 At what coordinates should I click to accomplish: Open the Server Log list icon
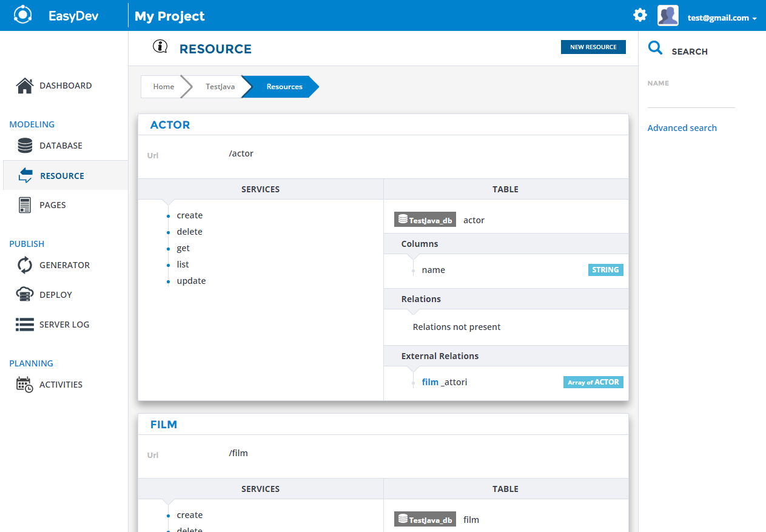[25, 325]
